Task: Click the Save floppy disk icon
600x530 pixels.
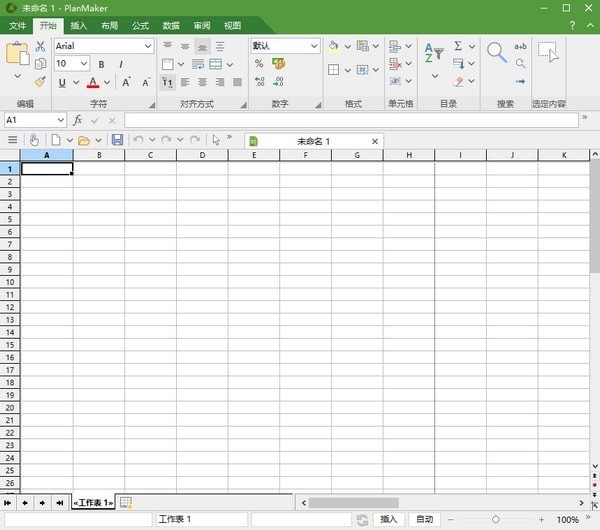Action: (117, 140)
